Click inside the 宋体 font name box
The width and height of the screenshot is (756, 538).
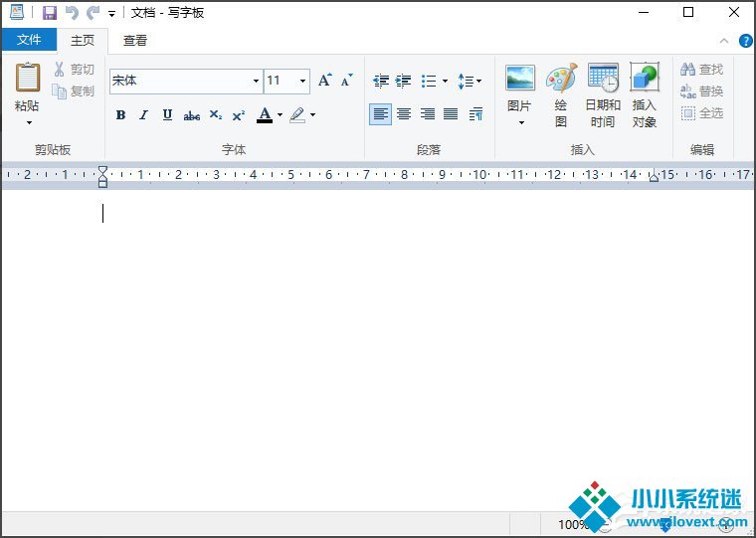[180, 81]
